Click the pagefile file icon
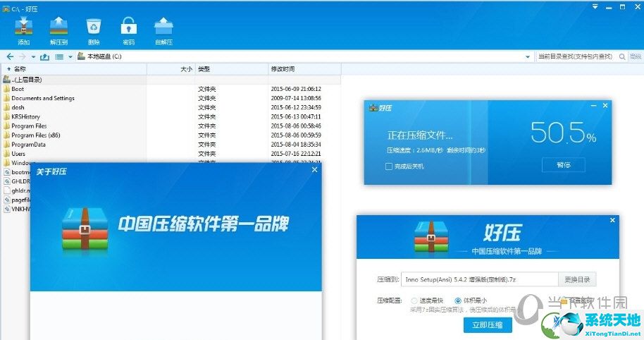Image resolution: width=644 pixels, height=340 pixels. [x=6, y=200]
